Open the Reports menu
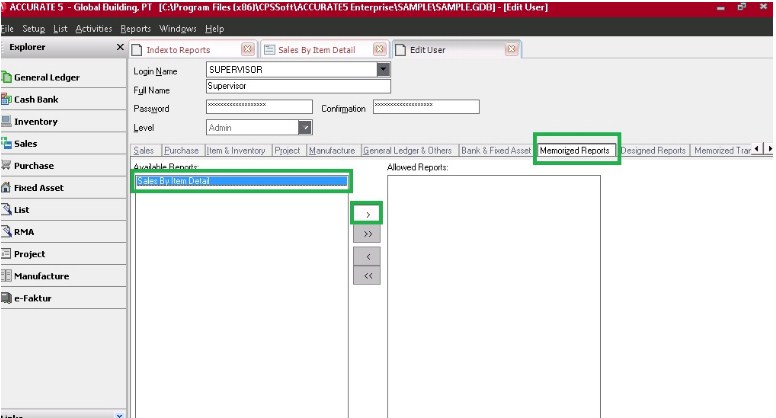 135,29
